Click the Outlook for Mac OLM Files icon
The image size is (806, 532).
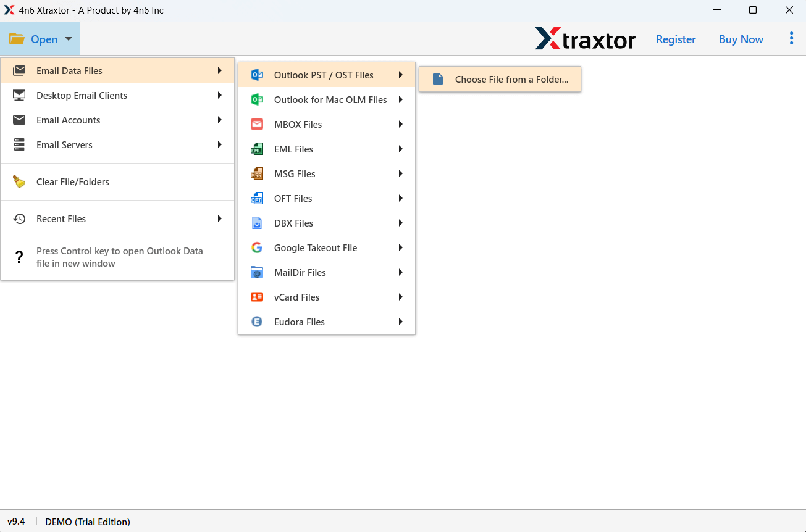(257, 99)
